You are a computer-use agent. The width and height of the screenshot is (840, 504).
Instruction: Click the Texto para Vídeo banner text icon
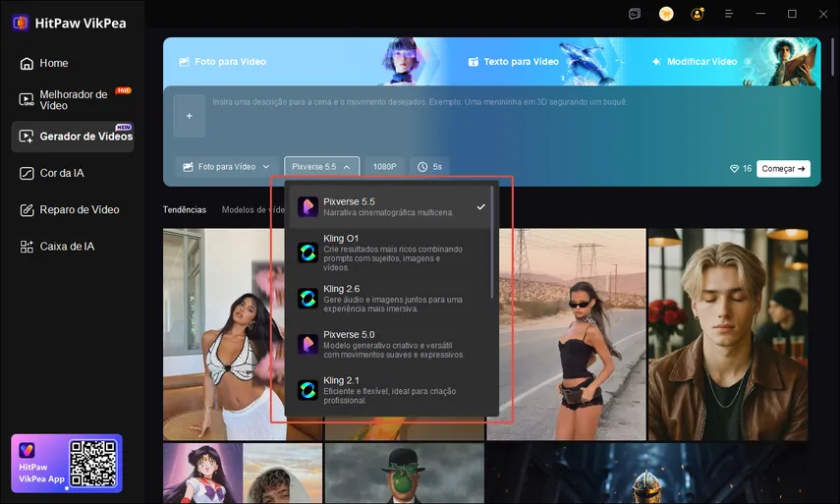point(473,62)
